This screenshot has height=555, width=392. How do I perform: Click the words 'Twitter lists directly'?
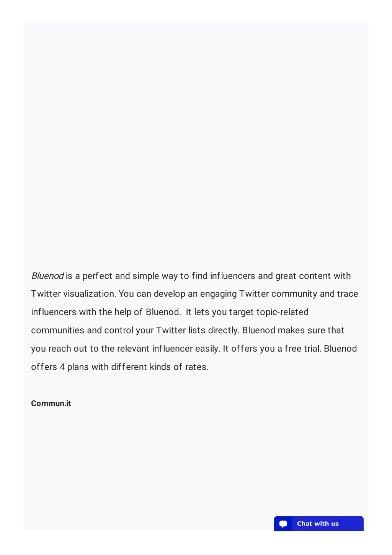click(x=198, y=330)
